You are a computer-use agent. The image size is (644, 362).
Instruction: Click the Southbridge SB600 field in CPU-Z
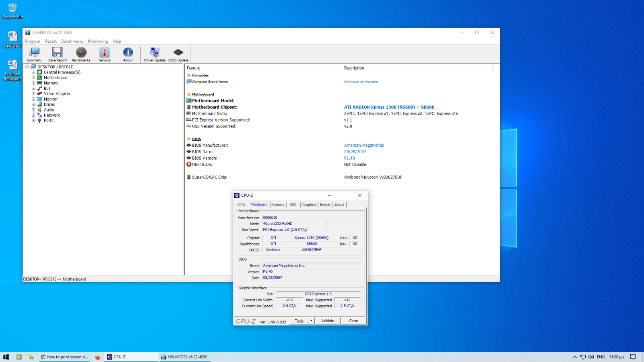tap(312, 244)
